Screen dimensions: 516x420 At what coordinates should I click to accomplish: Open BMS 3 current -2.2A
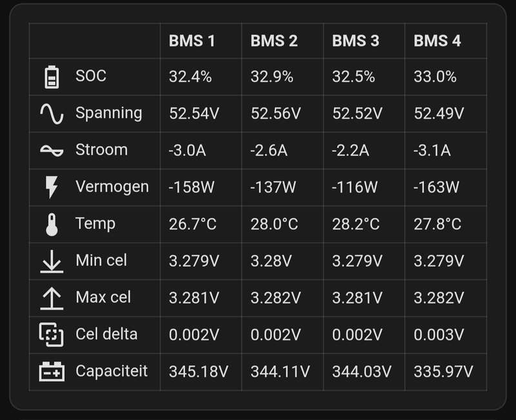click(350, 151)
